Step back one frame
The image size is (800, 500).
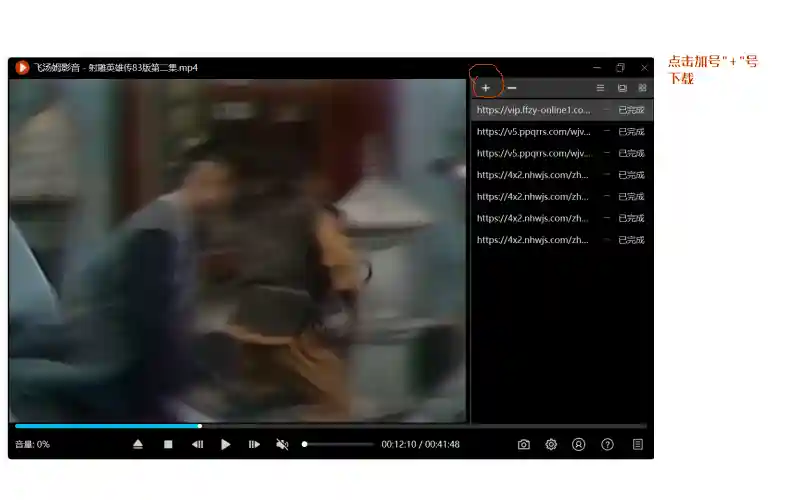tap(197, 444)
